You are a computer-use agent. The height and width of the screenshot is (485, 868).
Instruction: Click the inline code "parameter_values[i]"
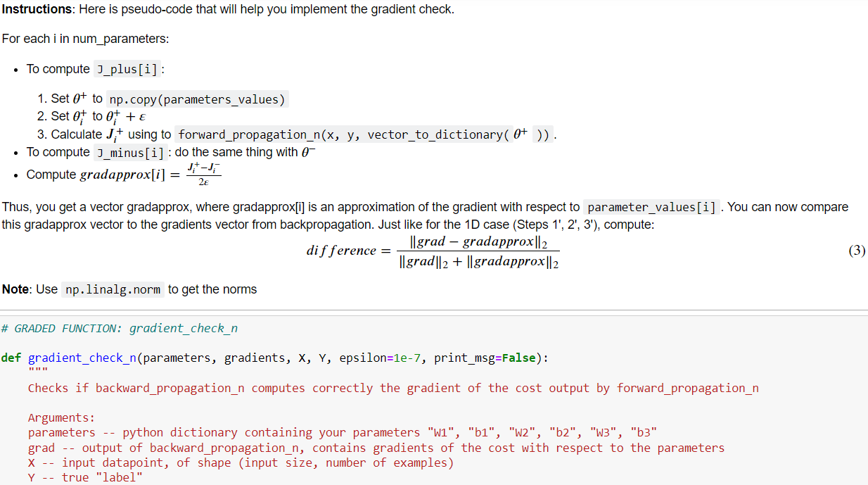tap(651, 208)
